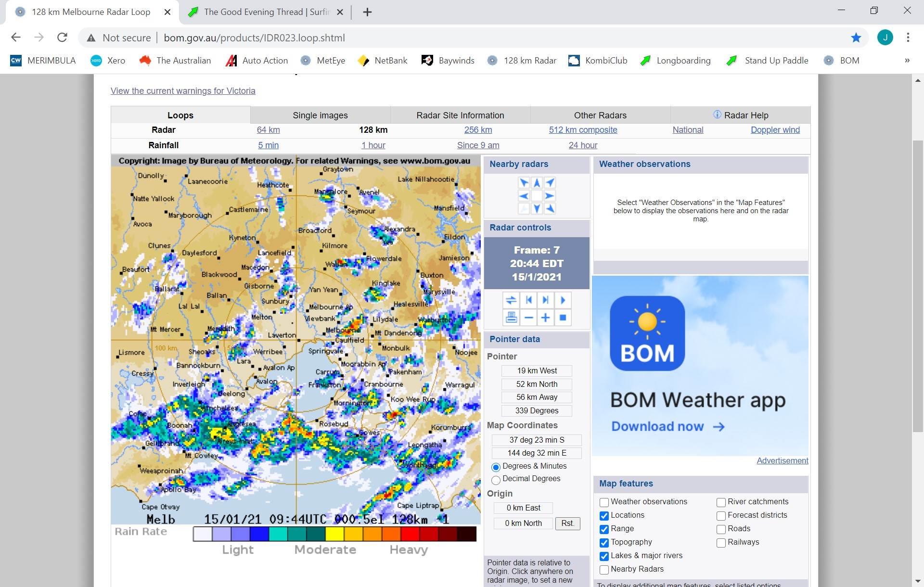The image size is (924, 587).
Task: Enable the Roads map feature
Action: pyautogui.click(x=721, y=529)
